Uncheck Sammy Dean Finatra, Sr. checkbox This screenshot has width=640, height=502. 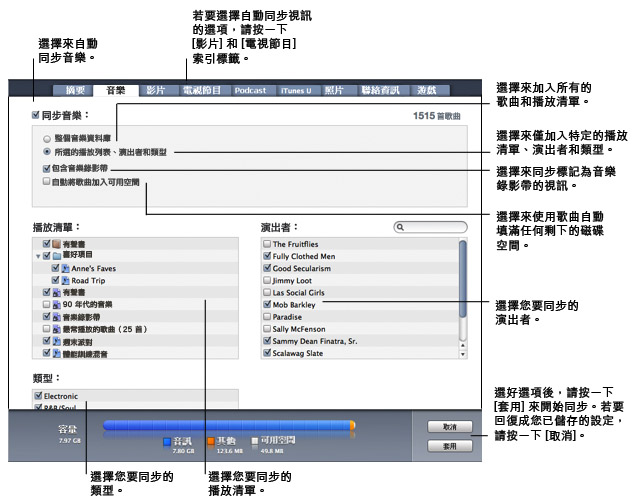point(267,340)
